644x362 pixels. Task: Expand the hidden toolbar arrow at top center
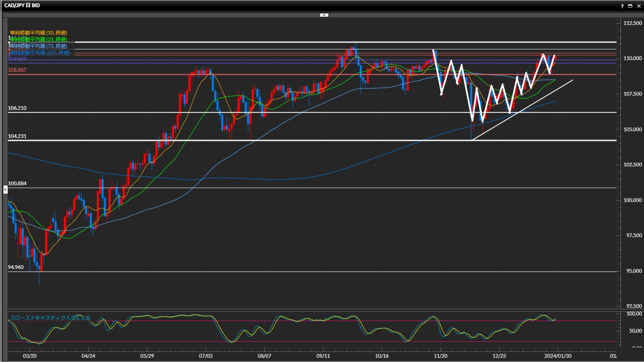pyautogui.click(x=324, y=15)
